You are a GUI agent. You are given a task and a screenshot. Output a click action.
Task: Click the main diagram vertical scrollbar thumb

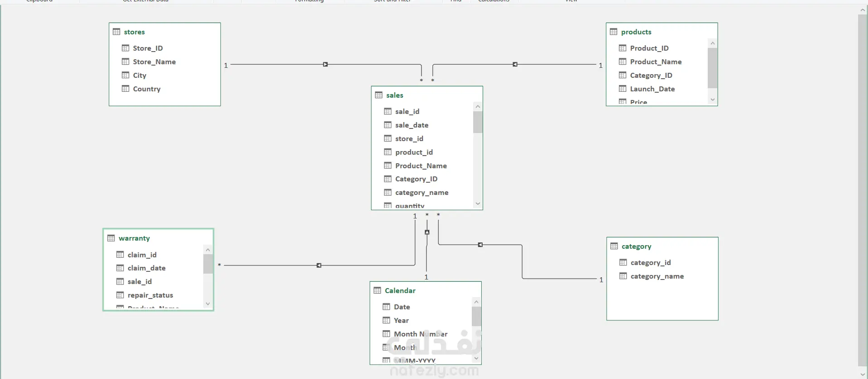click(863, 190)
